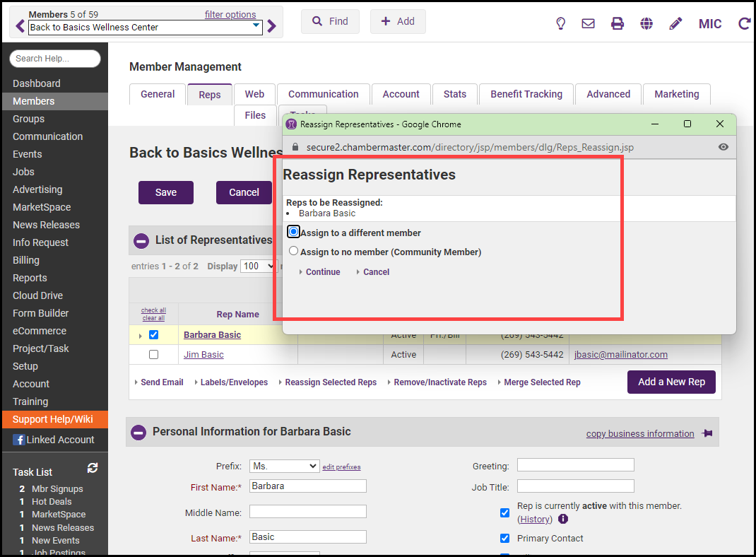Open the member name dropdown

point(256,27)
